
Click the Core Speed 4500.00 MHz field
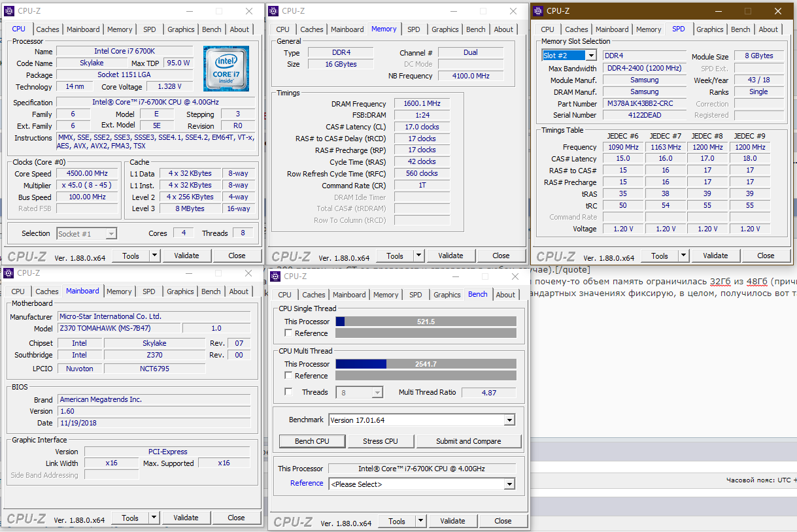click(87, 174)
